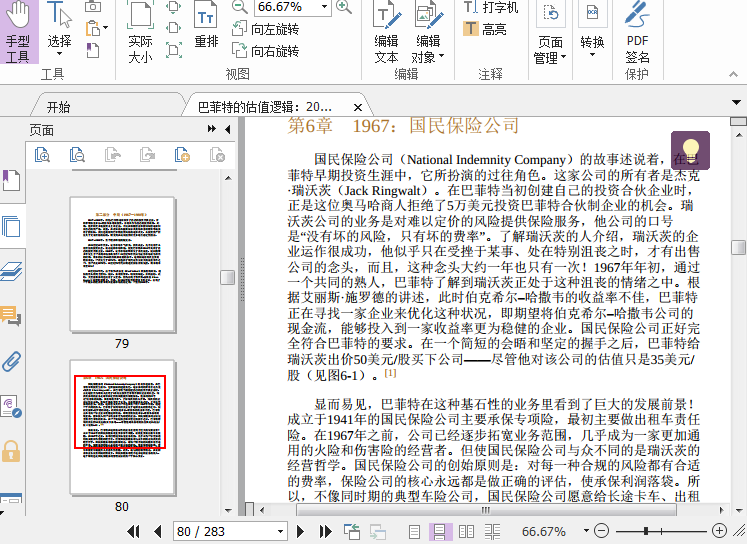Go to next page button
Image resolution: width=747 pixels, height=544 pixels.
click(300, 531)
